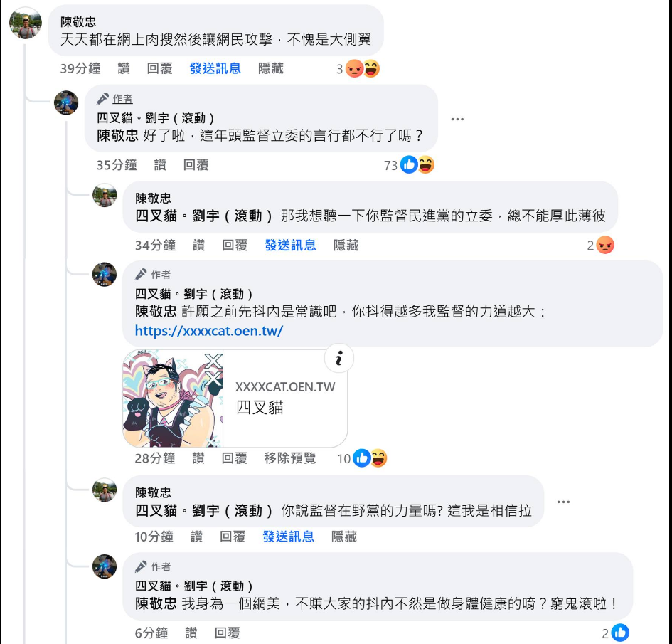This screenshot has height=644, width=672.
Task: View angry reaction on 34分鐘 comment
Action: pyautogui.click(x=600, y=246)
